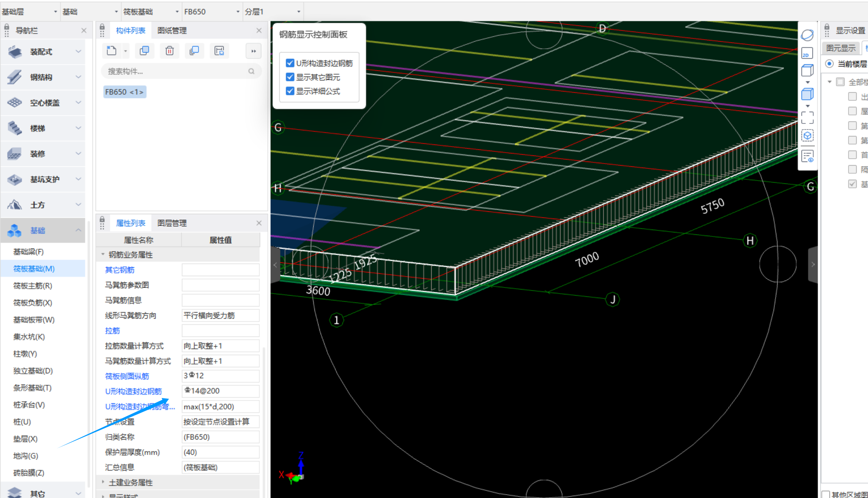
Task: Uncheck U形构造封边钢筋 checkbox
Action: 290,63
